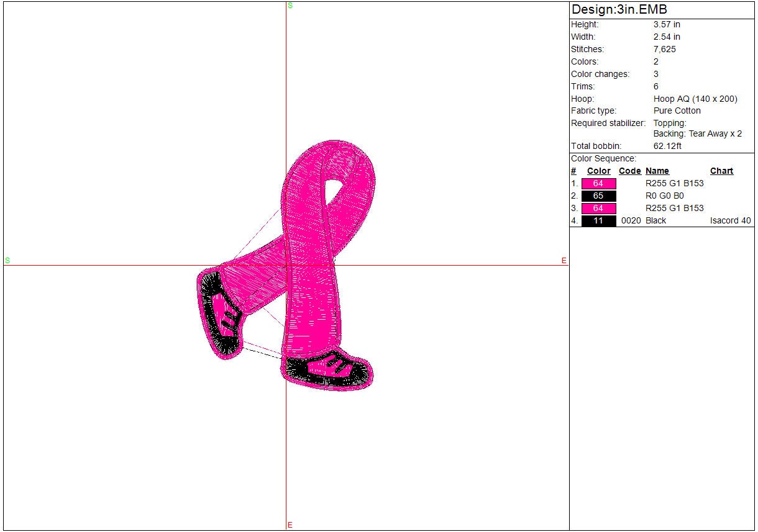Click the 7,625 stitches value
Image resolution: width=758 pixels, height=532 pixels.
[x=664, y=50]
